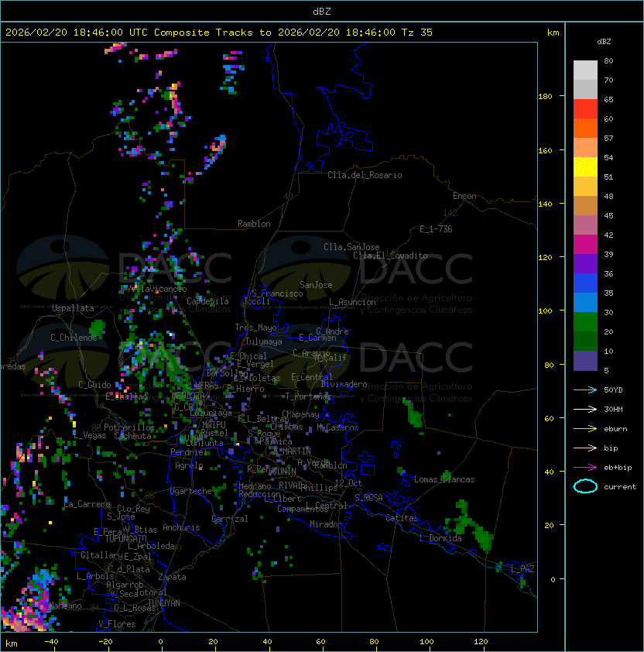The image size is (644, 652).
Task: Click the Encon place label
Action: (464, 196)
